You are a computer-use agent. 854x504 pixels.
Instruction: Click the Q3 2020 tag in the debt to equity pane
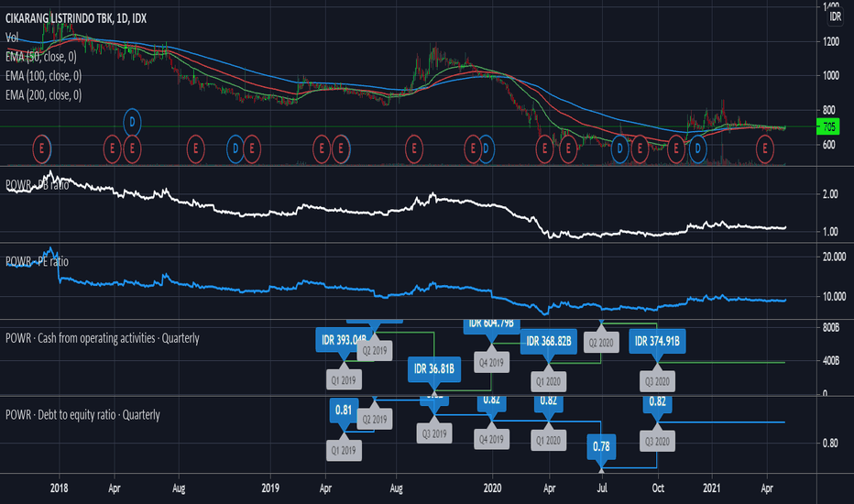click(657, 442)
